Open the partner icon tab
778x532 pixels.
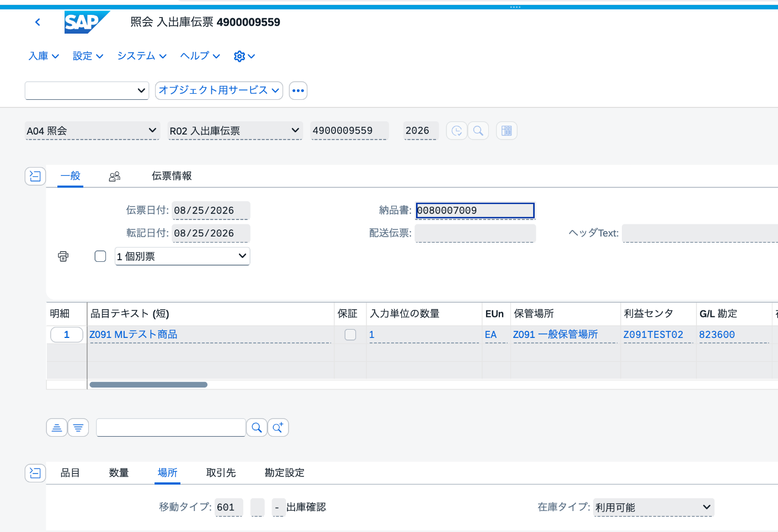[x=115, y=176]
